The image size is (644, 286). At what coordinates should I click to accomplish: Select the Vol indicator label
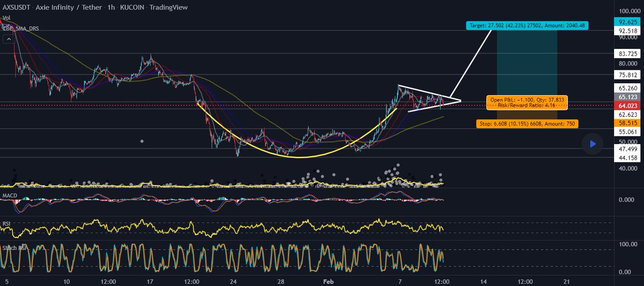click(6, 18)
